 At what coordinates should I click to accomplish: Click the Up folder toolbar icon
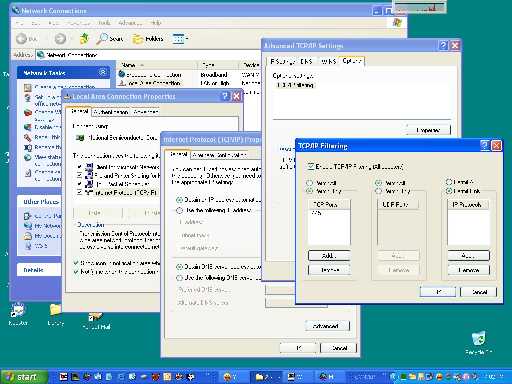pos(84,39)
